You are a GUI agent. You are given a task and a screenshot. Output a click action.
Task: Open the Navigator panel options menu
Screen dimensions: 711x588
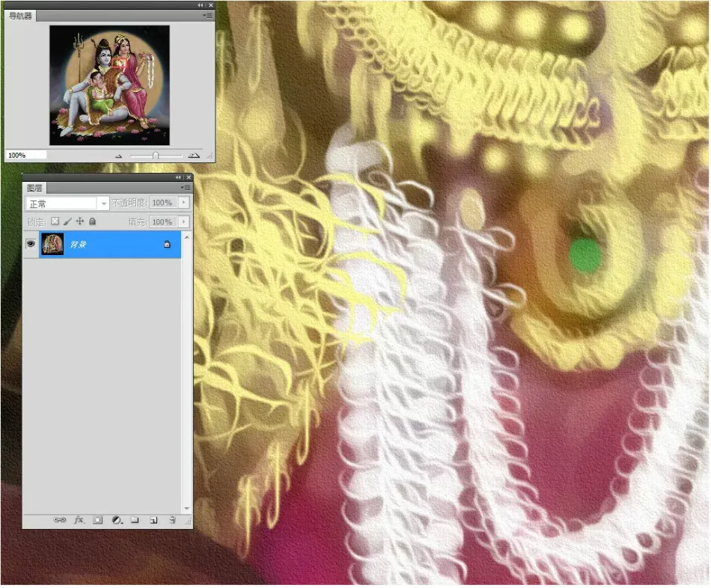[208, 16]
